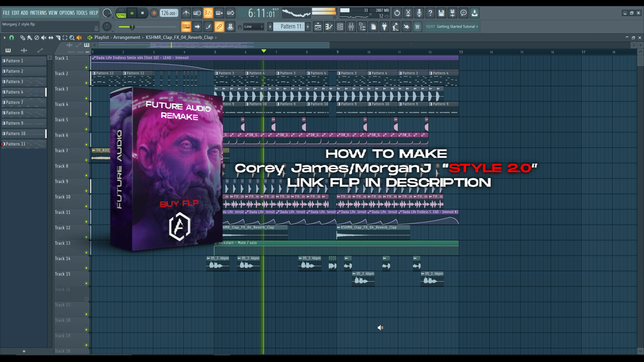
Task: Mute Track 8 with its green LED
Action: pyautogui.click(x=86, y=176)
